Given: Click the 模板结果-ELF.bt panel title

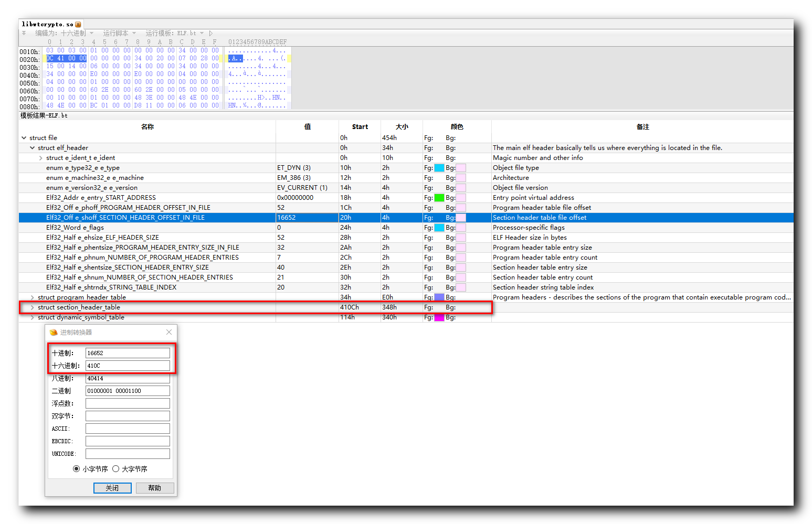Looking at the screenshot, I should click(x=44, y=115).
